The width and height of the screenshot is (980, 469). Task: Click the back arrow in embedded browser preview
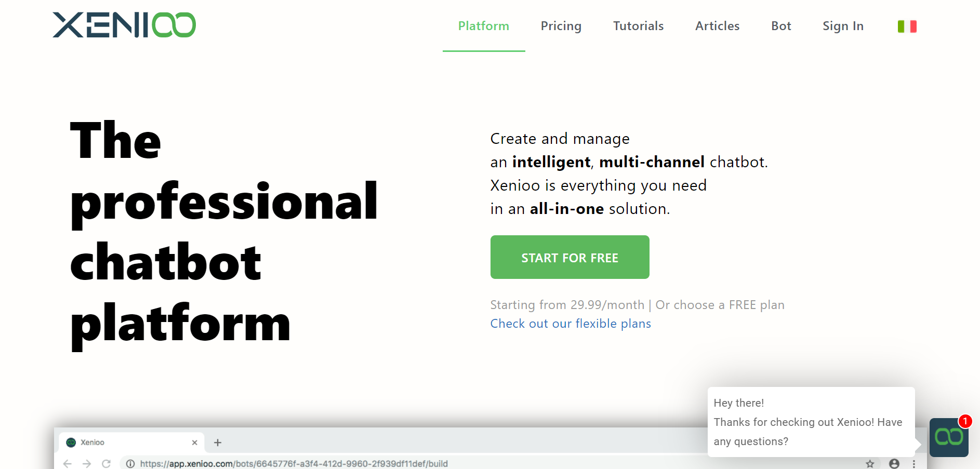68,463
